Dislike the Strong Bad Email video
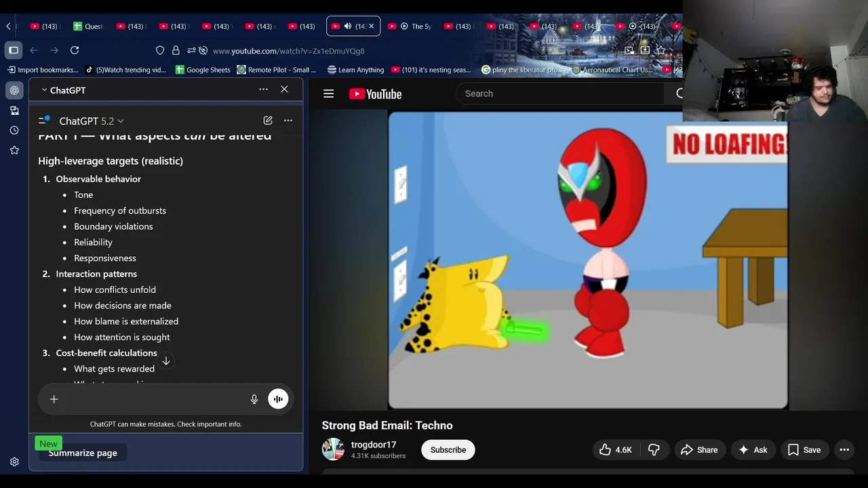The image size is (868, 488). (654, 450)
